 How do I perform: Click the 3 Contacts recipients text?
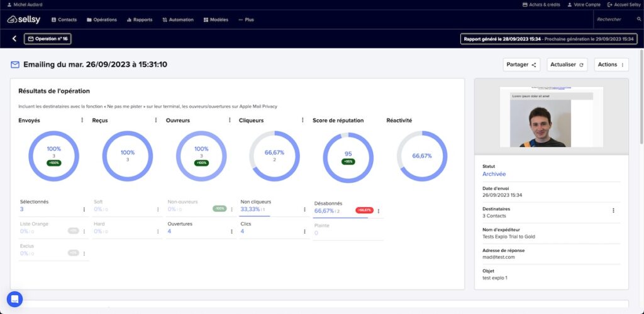[x=494, y=215]
